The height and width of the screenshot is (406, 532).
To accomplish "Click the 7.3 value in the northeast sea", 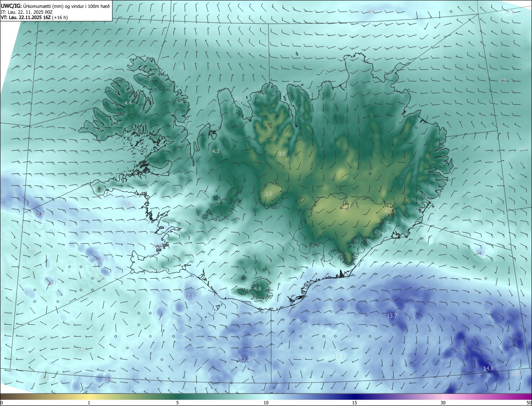I will [x=503, y=80].
